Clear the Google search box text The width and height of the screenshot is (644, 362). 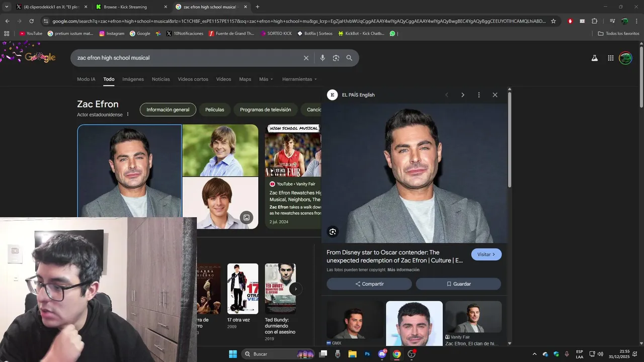(x=306, y=58)
